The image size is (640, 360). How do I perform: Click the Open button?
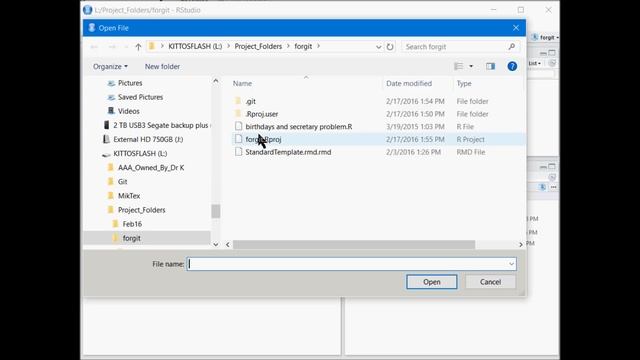coord(431,282)
